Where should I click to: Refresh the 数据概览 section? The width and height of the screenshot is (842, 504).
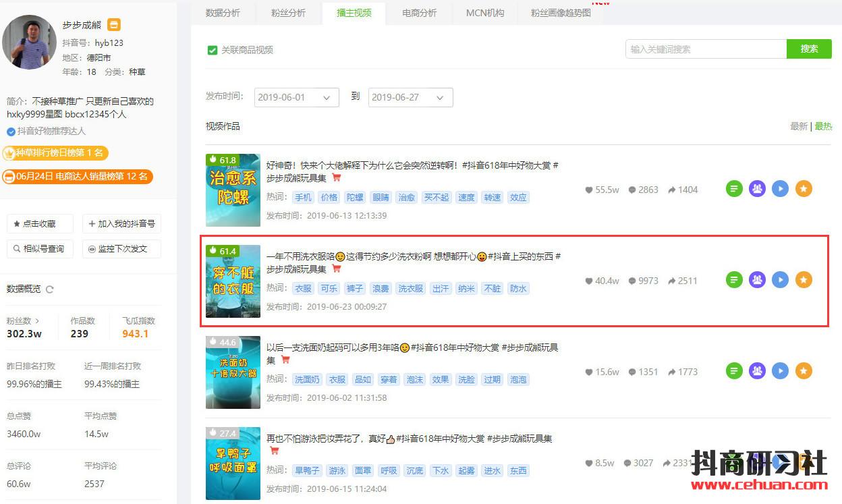(49, 289)
